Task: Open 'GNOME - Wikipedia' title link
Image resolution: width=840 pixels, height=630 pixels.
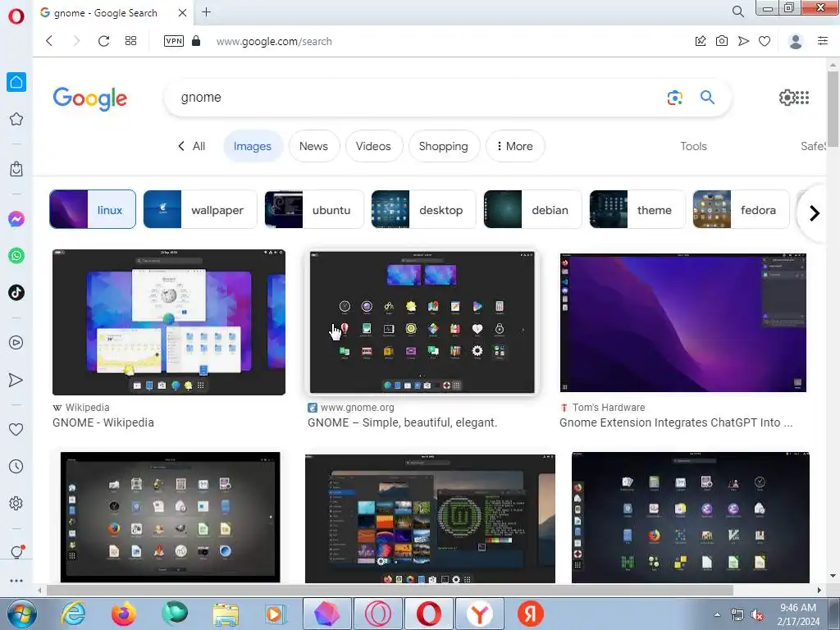Action: 103,422
